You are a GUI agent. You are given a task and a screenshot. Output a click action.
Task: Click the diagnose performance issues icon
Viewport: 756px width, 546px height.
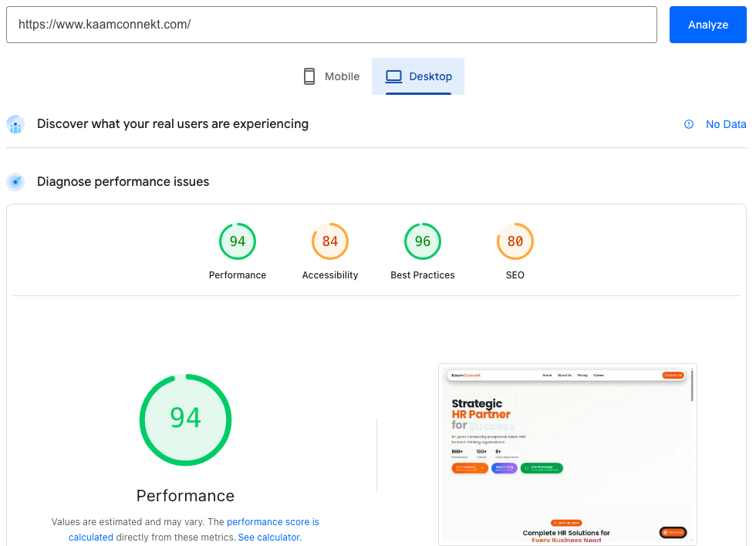(15, 182)
